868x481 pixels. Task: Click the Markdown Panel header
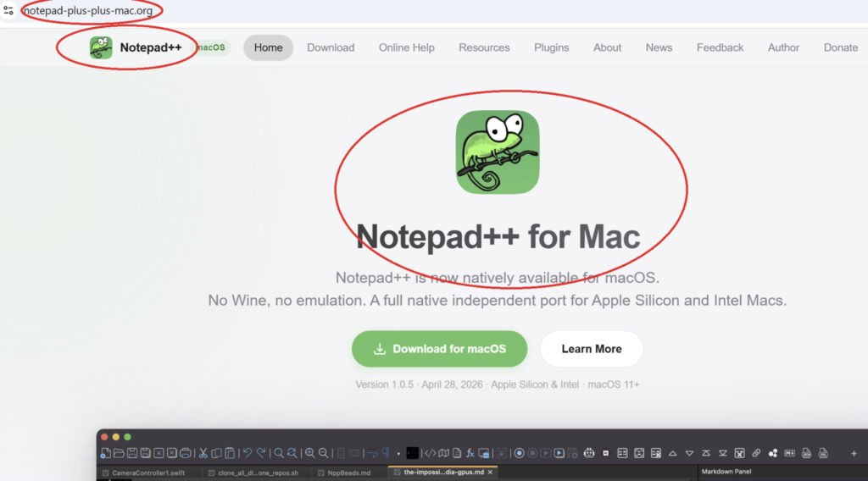coord(726,472)
